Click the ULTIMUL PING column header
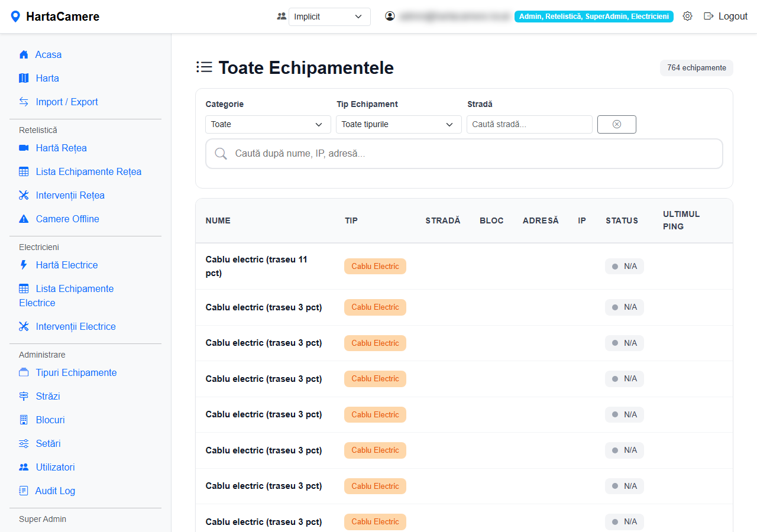This screenshot has width=757, height=532. pyautogui.click(x=681, y=220)
